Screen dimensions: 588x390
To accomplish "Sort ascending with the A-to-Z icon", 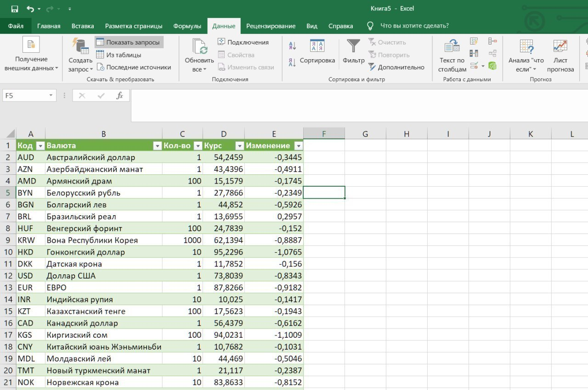I will point(293,45).
